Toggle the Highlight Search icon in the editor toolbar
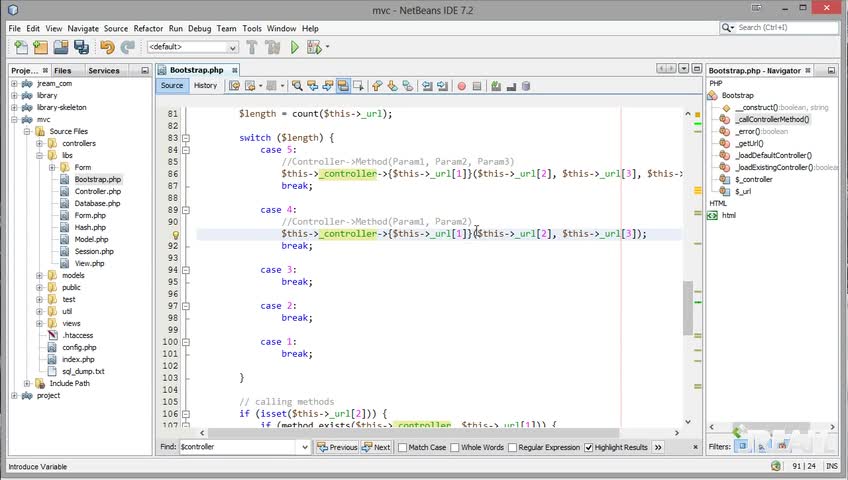This screenshot has width=848, height=480. pos(343,85)
